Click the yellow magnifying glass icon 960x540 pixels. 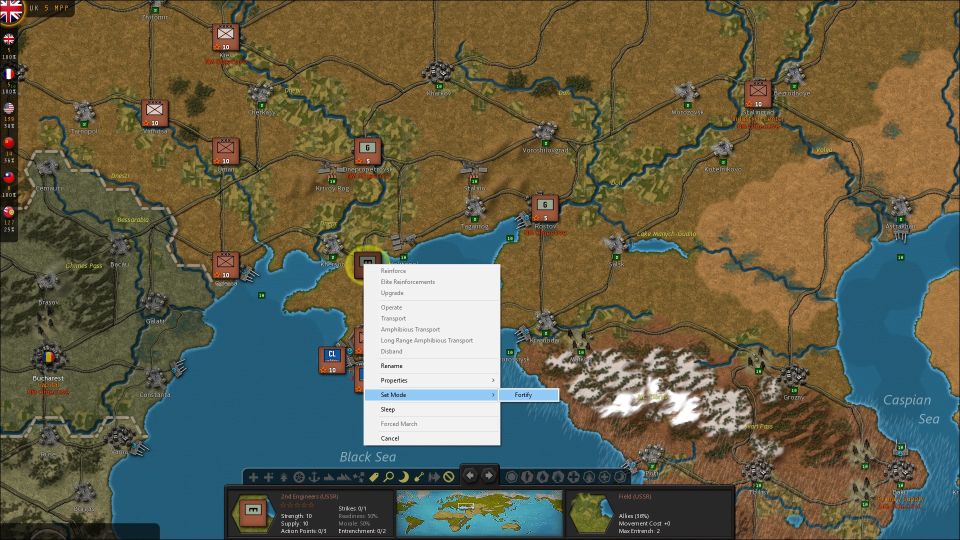pos(389,476)
